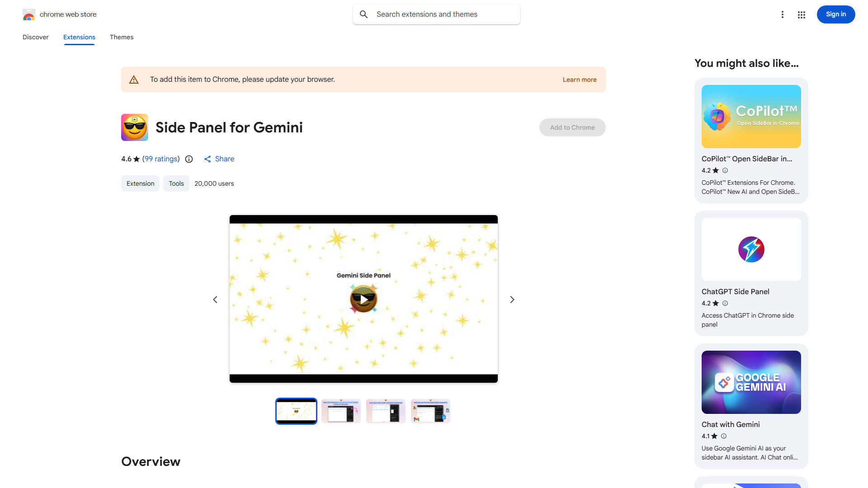
Task: Show the next screenshot with right chevron
Action: (512, 300)
